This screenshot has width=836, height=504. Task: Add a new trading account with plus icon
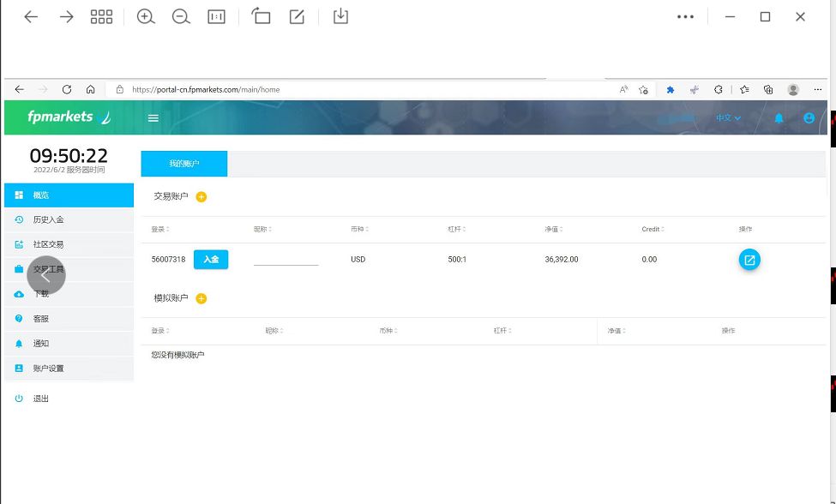[201, 197]
